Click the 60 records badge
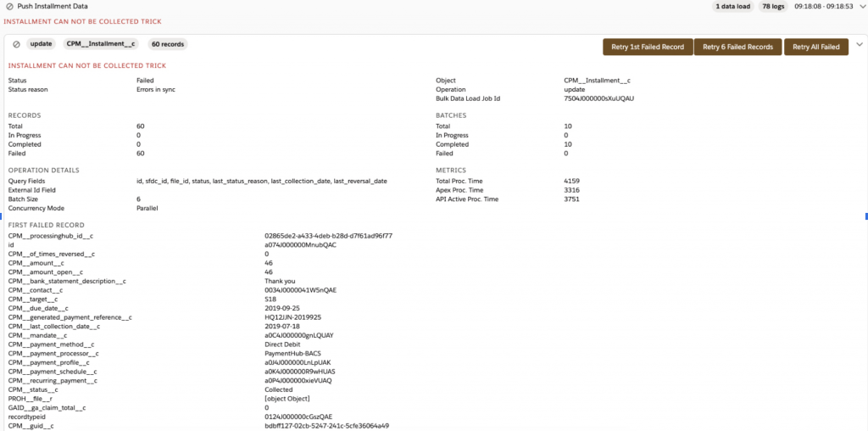This screenshot has height=431, width=868. [x=168, y=44]
